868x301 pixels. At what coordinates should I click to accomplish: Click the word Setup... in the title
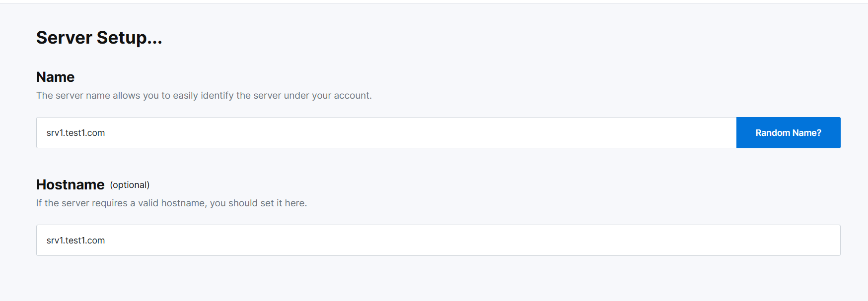click(130, 38)
